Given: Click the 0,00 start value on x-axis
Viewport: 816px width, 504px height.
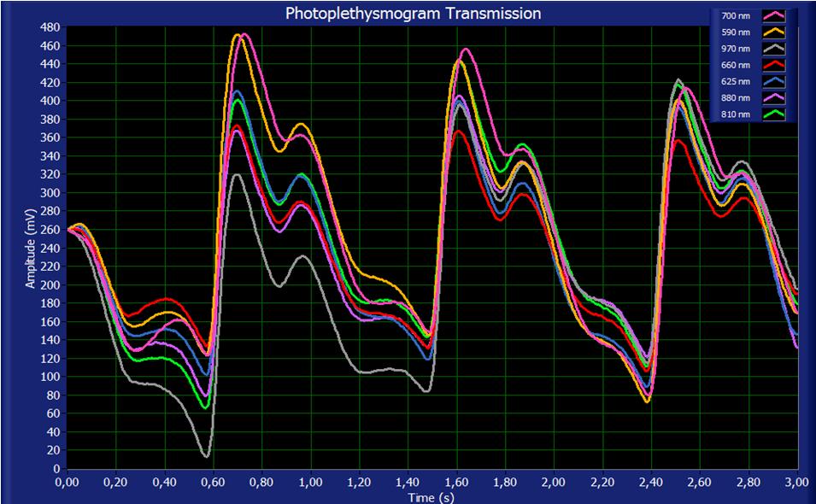Looking at the screenshot, I should (67, 481).
